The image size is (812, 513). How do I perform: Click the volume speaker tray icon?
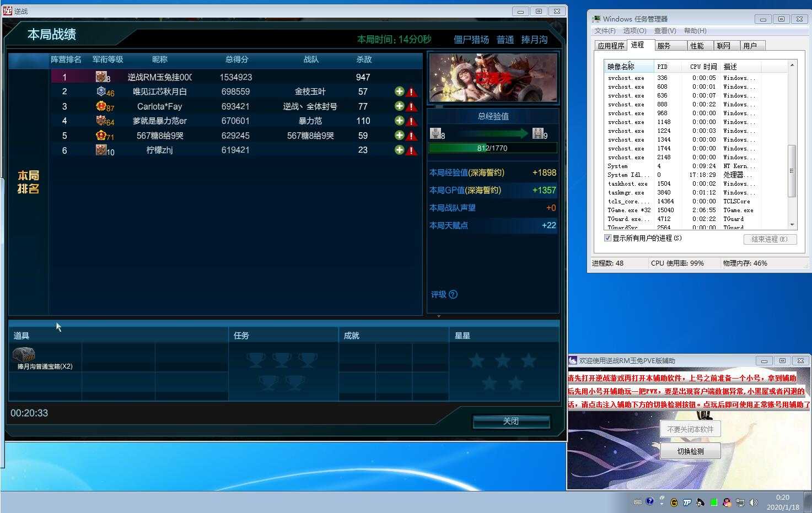tap(754, 503)
